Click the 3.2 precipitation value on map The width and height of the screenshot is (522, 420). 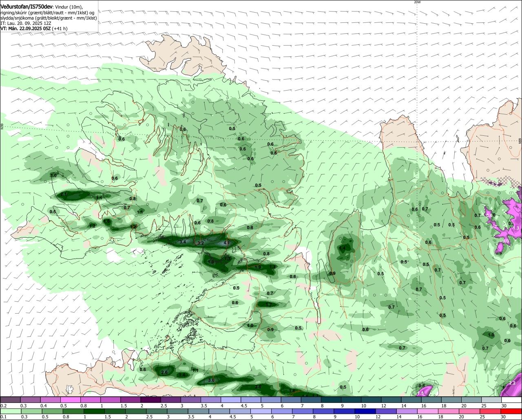coord(200,243)
